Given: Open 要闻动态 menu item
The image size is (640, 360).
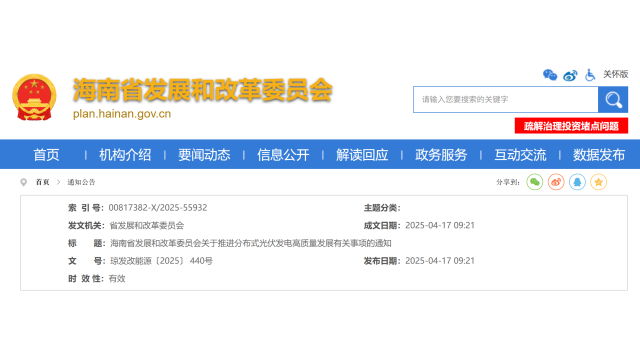Looking at the screenshot, I should (204, 155).
